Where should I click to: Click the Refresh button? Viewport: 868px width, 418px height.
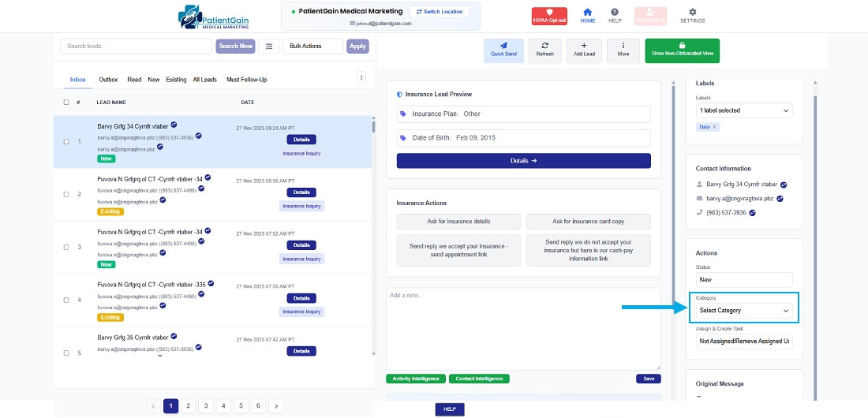pos(544,50)
